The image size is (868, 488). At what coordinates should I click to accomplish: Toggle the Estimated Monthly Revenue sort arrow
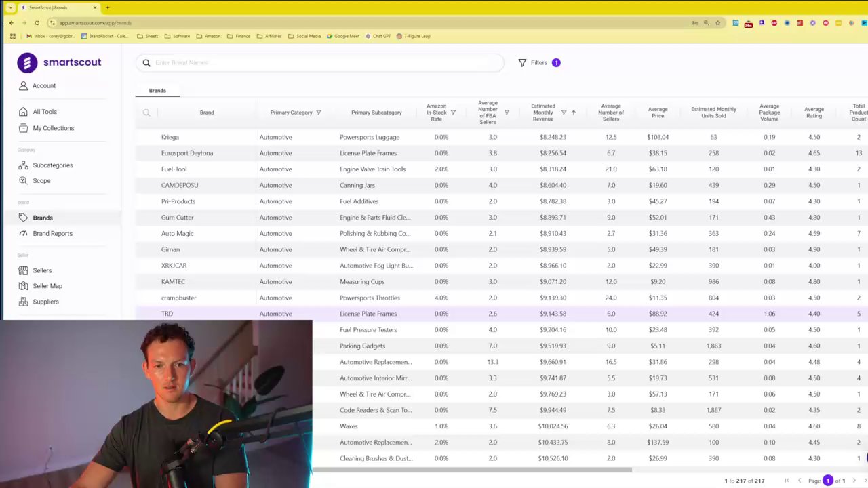click(x=574, y=113)
